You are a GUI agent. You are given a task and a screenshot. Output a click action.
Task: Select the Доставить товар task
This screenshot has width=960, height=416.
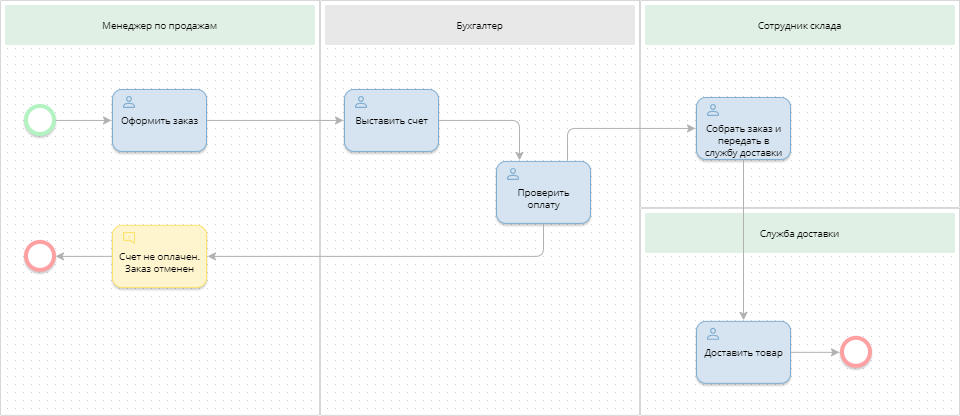(x=743, y=353)
